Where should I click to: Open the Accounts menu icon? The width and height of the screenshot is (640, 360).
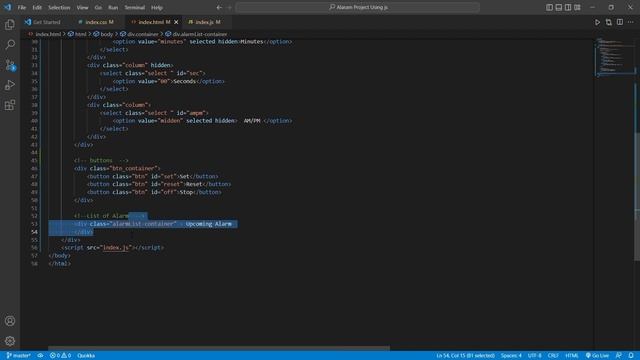click(10, 321)
